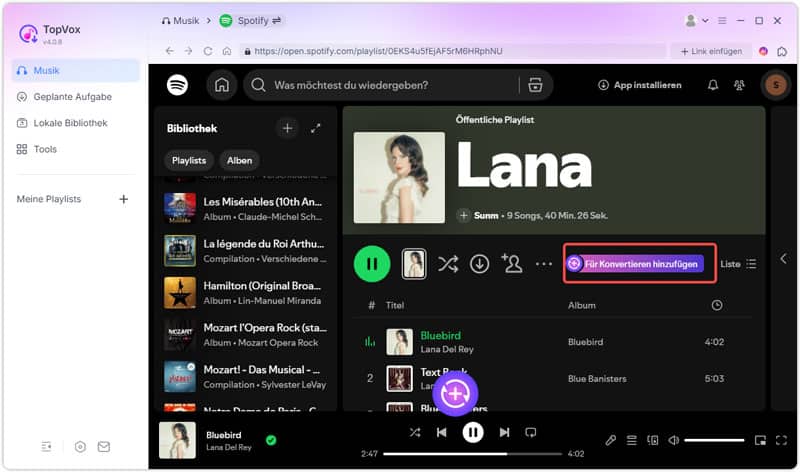Open the Musik section in TopVox sidebar
Screen dimensions: 800x472
click(75, 70)
